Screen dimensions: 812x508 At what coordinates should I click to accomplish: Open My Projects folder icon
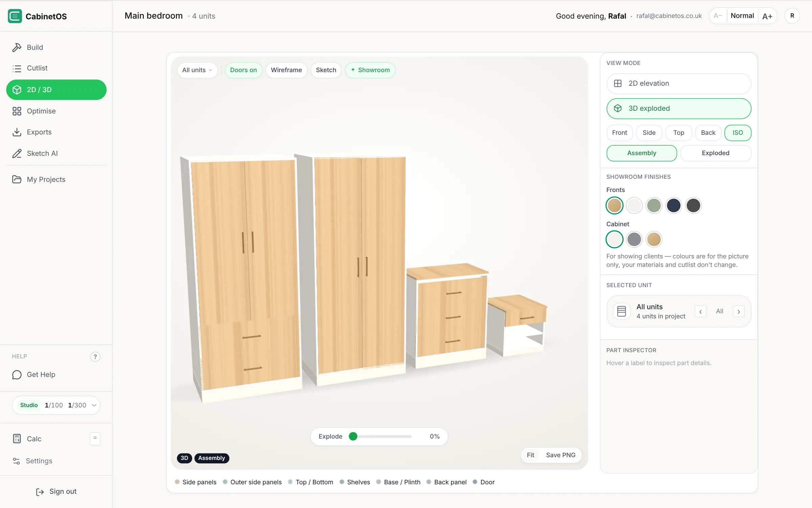tap(17, 179)
